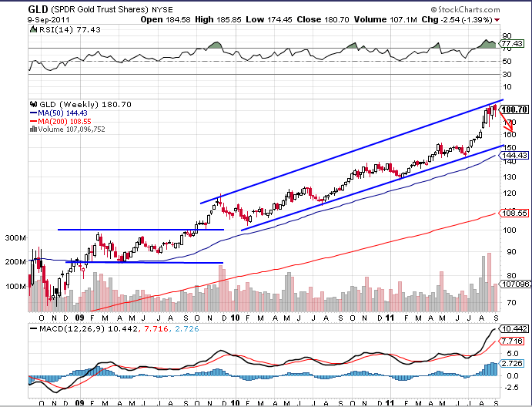
Task: Click the header Close value 180.70
Action: pos(336,20)
